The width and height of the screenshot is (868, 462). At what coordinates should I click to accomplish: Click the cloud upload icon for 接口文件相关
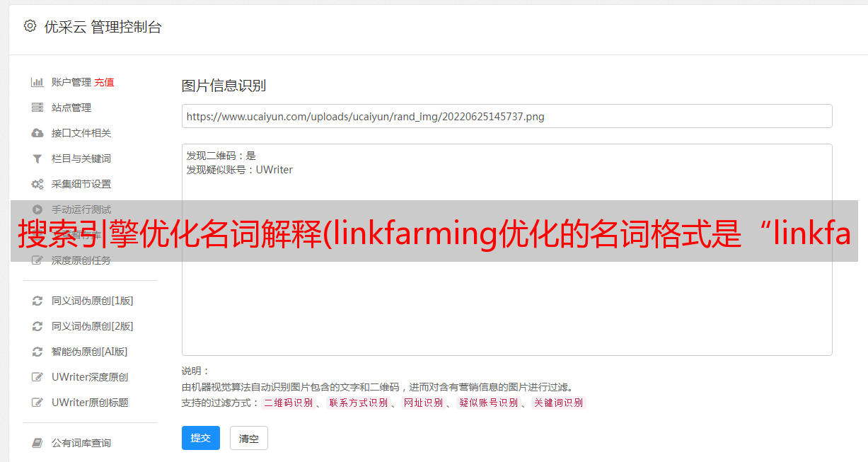tap(37, 133)
